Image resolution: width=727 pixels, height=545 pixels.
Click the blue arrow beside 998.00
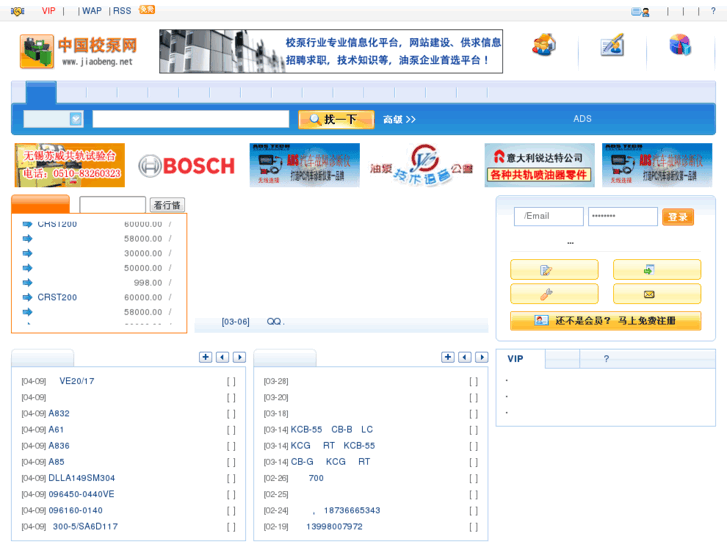(x=27, y=282)
